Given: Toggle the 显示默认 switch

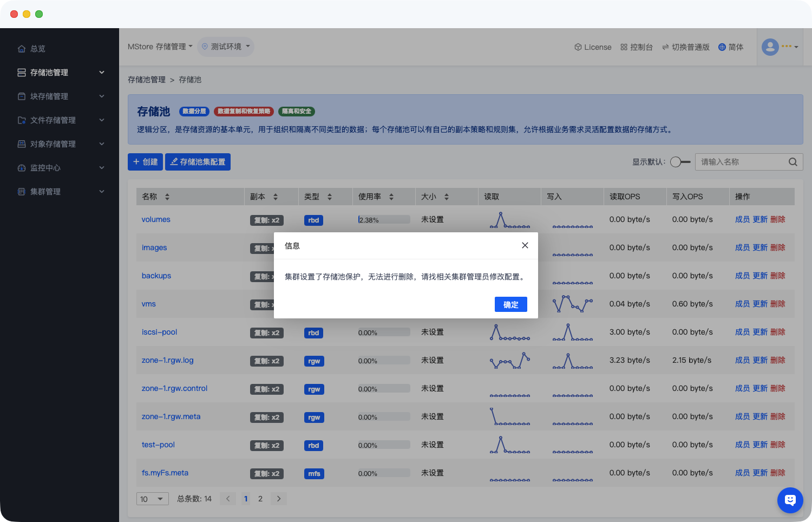Looking at the screenshot, I should coord(680,162).
